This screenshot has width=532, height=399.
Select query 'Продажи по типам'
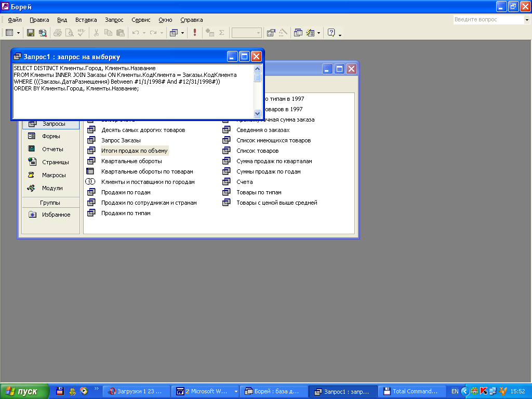click(x=126, y=213)
